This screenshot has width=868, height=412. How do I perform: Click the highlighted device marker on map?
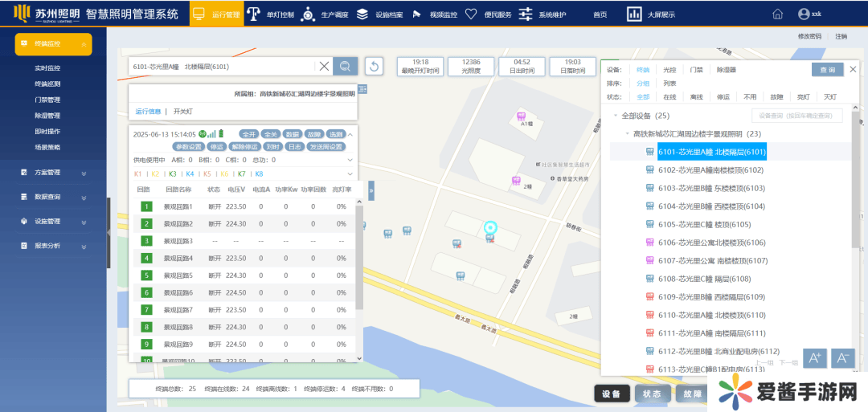coord(489,230)
